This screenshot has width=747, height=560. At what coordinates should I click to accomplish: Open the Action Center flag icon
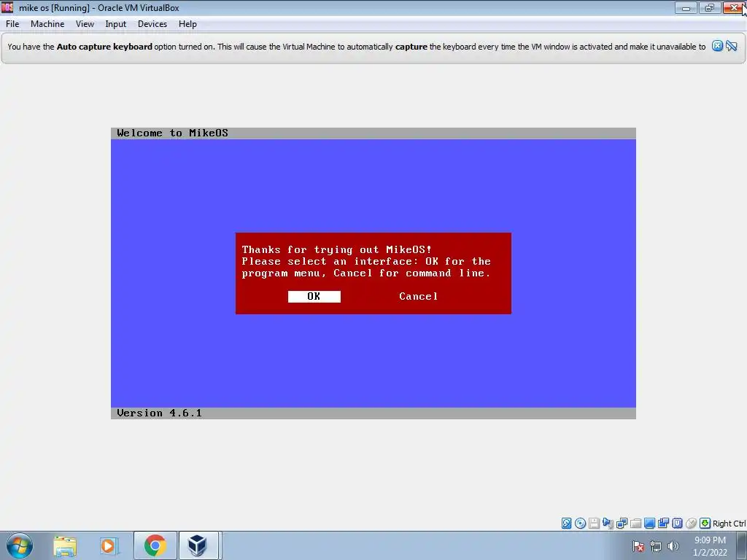tap(638, 546)
